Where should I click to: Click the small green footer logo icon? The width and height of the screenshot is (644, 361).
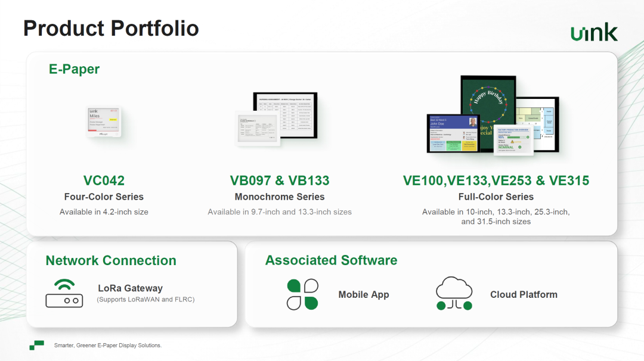(x=36, y=345)
